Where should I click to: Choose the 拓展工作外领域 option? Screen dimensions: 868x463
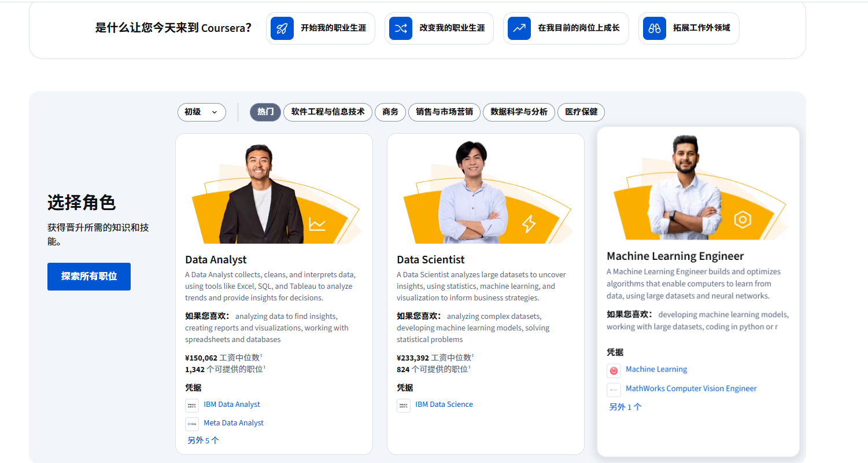689,28
